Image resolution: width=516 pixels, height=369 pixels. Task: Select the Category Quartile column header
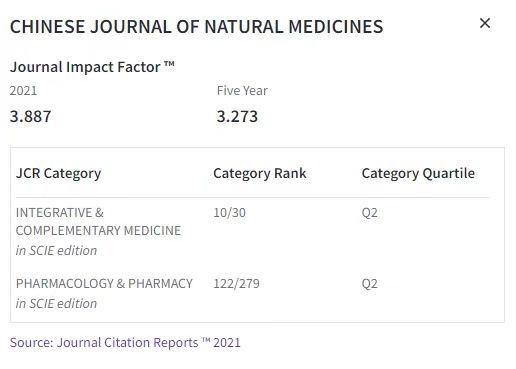point(418,173)
